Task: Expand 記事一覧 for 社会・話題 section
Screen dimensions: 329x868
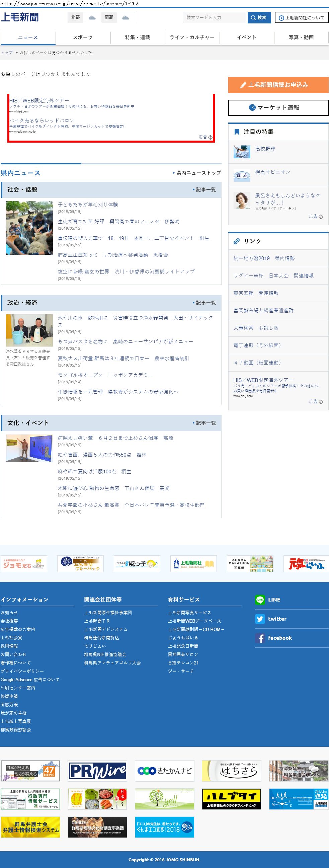Action: [x=204, y=190]
